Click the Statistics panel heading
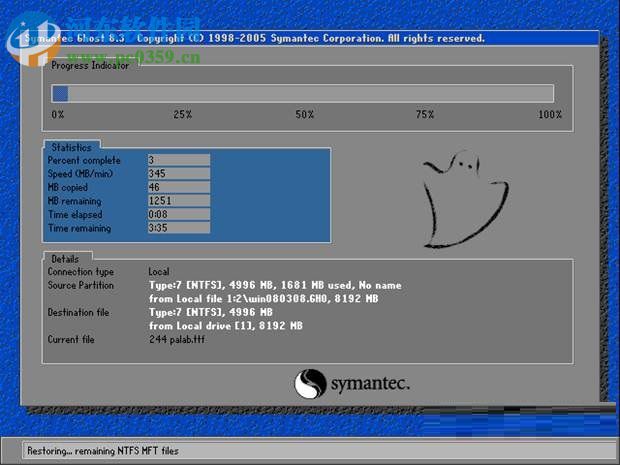Viewport: 620px width, 465px height. pos(73,147)
